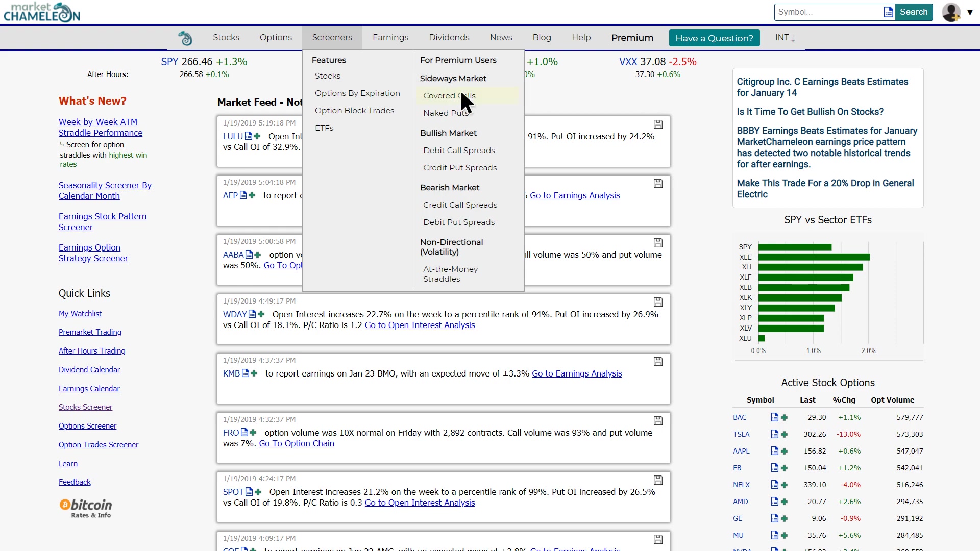
Task: Open Option Trades Screener link
Action: pyautogui.click(x=99, y=445)
